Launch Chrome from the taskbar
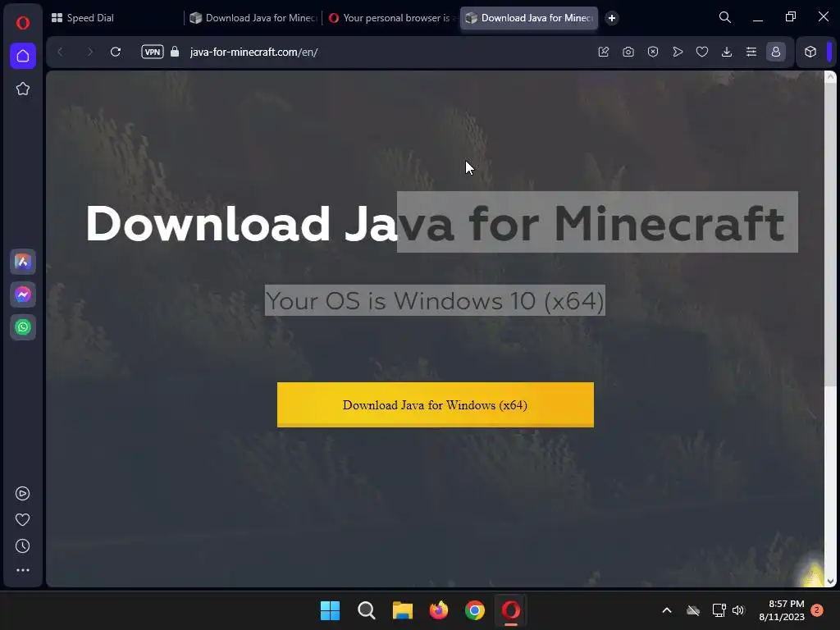The image size is (840, 630). [x=475, y=610]
